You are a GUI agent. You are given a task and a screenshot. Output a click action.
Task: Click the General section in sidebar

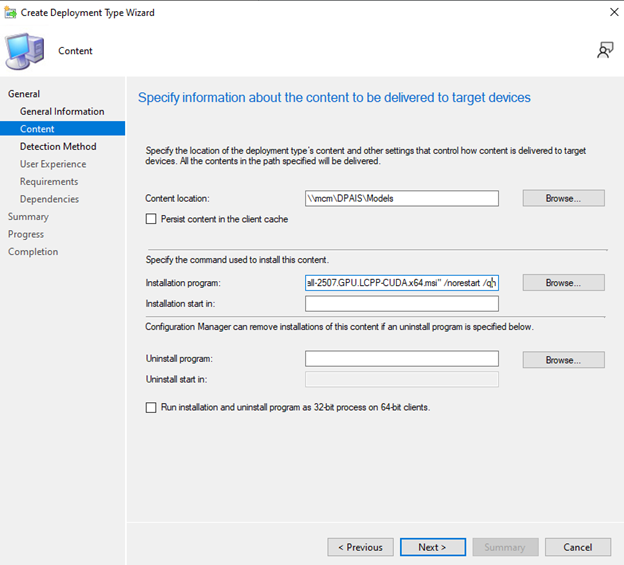point(24,94)
